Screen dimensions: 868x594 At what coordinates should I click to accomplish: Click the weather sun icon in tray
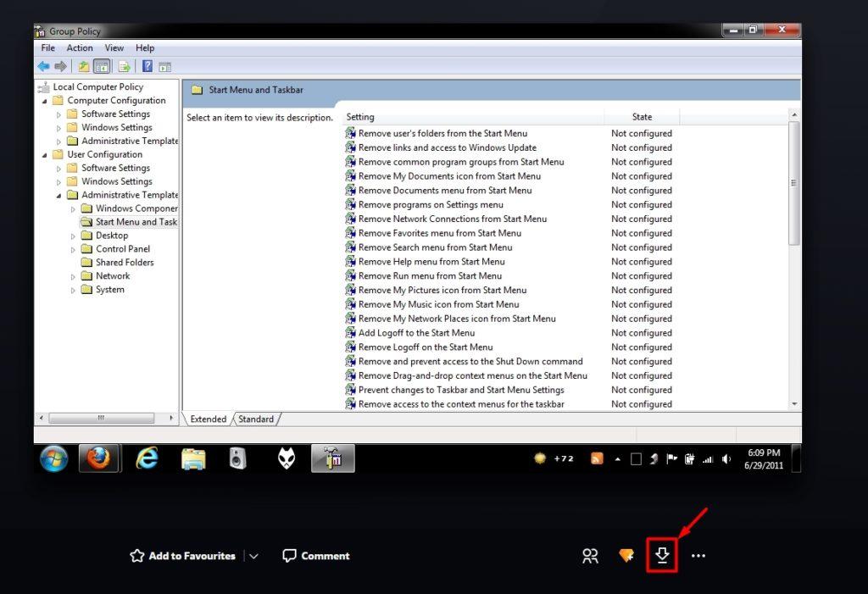(x=540, y=458)
